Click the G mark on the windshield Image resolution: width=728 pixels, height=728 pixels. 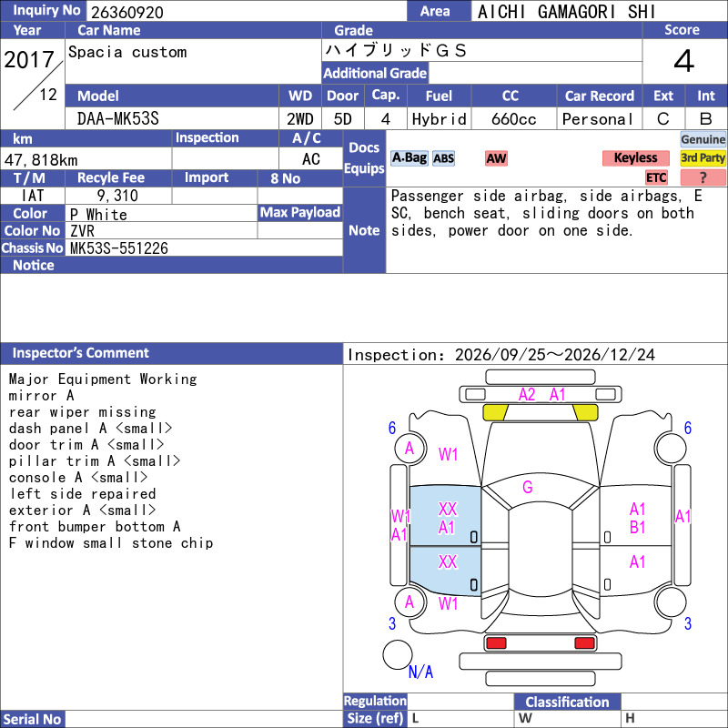[528, 487]
